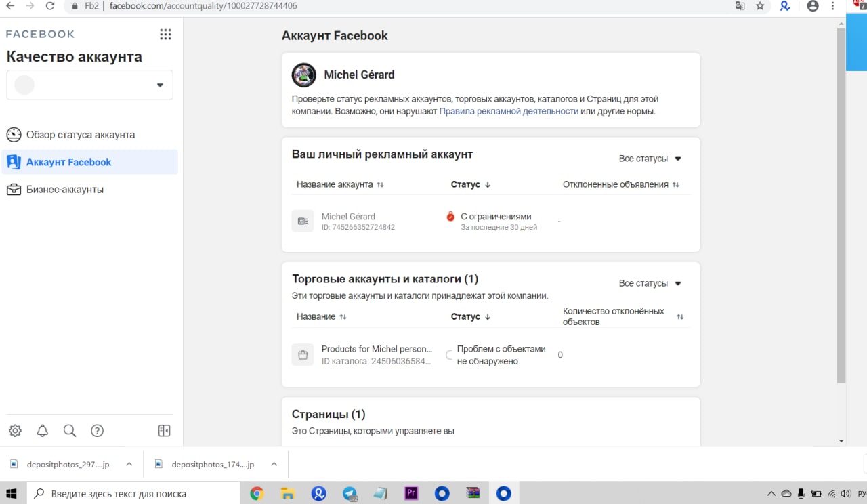Click the catalog bag icon for Products for Michel
Viewport: 867px width, 504px height.
(x=303, y=354)
